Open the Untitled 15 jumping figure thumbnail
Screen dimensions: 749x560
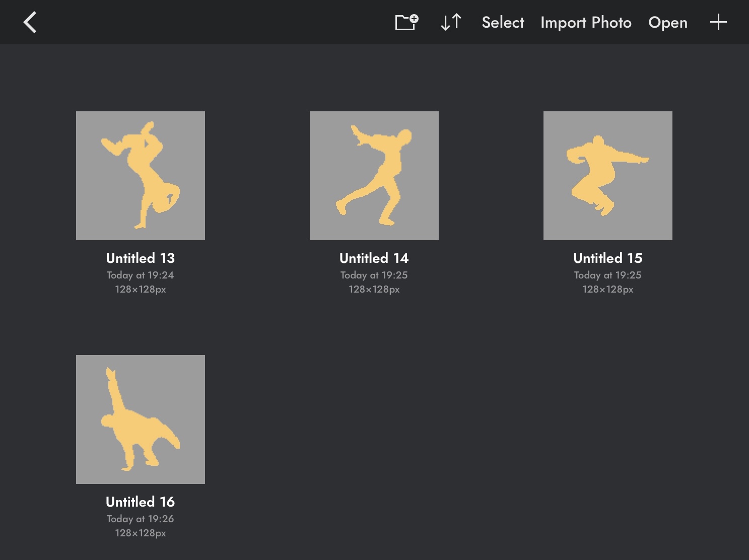coord(608,176)
